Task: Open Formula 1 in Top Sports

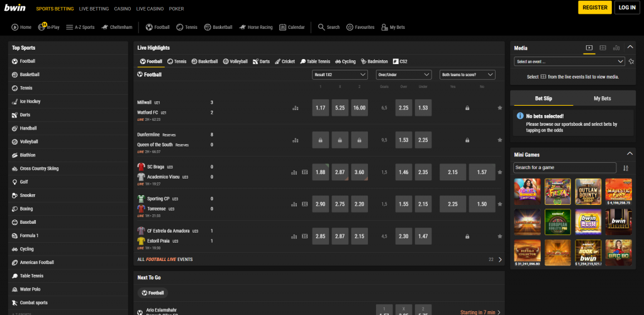Action: coord(68,236)
